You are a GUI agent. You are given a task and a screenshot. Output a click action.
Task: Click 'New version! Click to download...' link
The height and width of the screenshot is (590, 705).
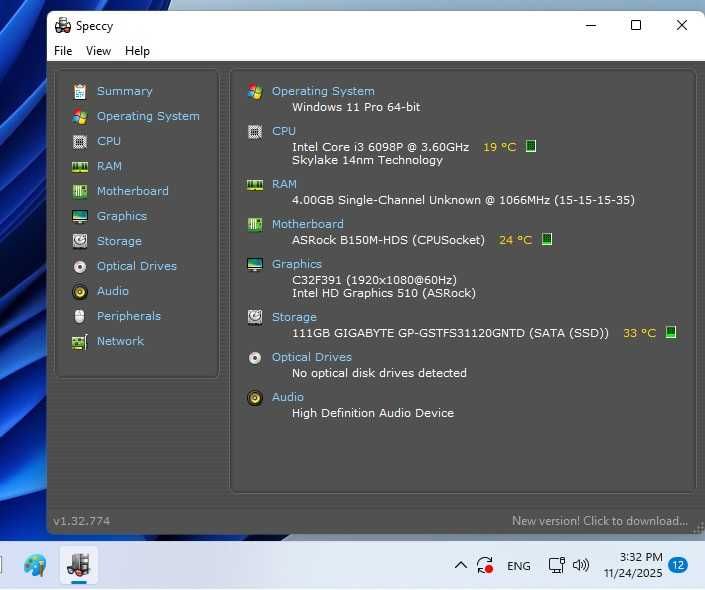pos(600,521)
